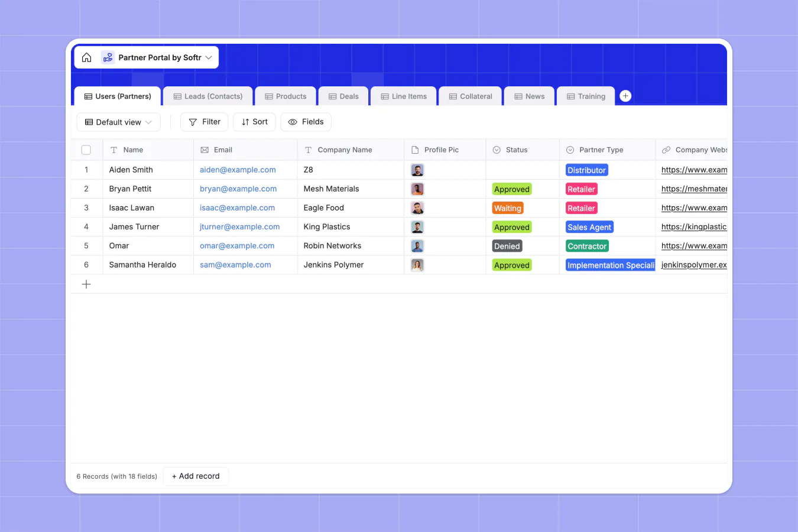
Task: Click the envelope icon on the Email column
Action: (x=203, y=150)
